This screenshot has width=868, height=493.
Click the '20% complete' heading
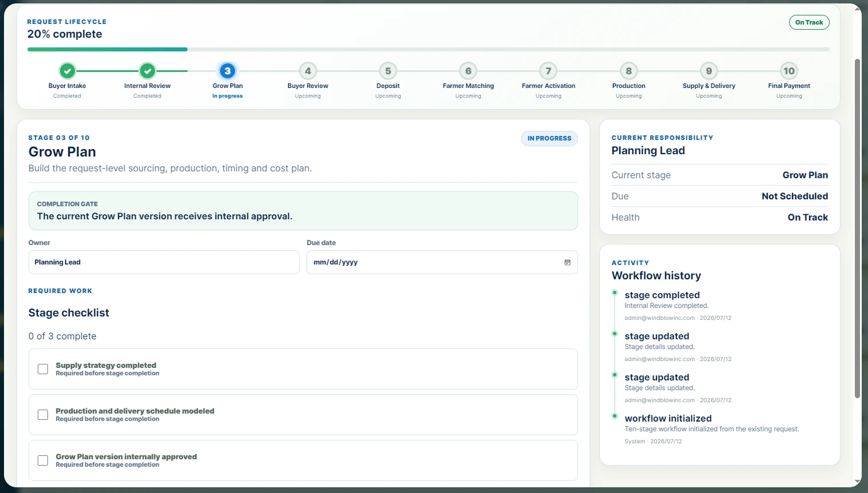click(x=65, y=34)
